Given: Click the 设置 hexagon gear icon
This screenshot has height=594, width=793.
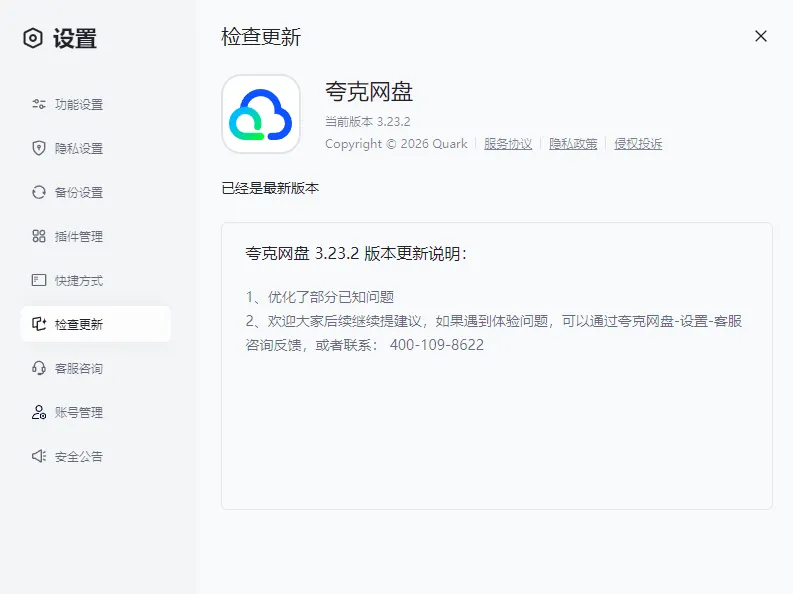Looking at the screenshot, I should click(33, 38).
